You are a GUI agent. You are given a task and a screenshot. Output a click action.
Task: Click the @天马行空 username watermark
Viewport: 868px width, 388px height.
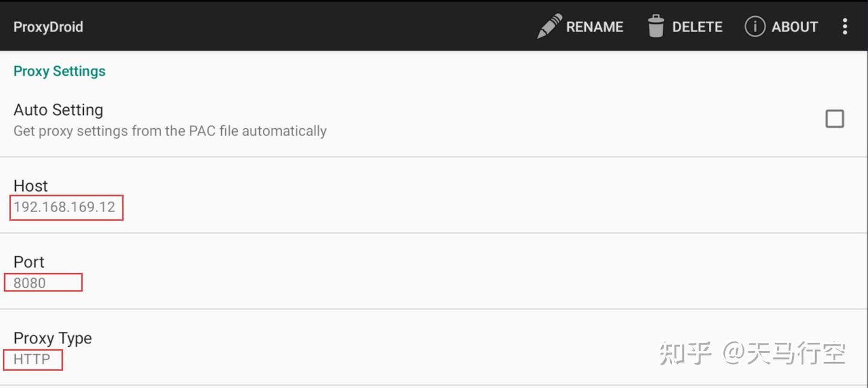pos(784,353)
